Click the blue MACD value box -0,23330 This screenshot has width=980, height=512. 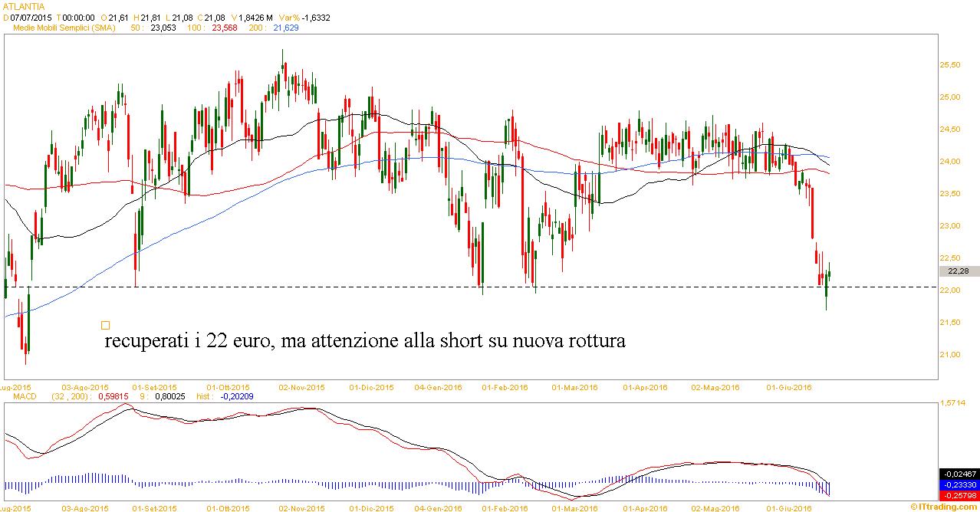pyautogui.click(x=959, y=485)
